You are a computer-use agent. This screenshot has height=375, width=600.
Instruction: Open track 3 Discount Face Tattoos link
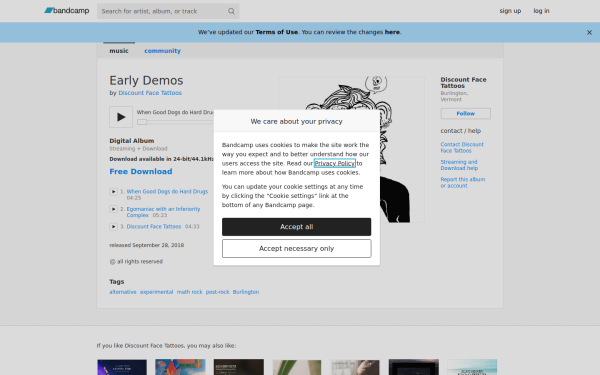[154, 227]
